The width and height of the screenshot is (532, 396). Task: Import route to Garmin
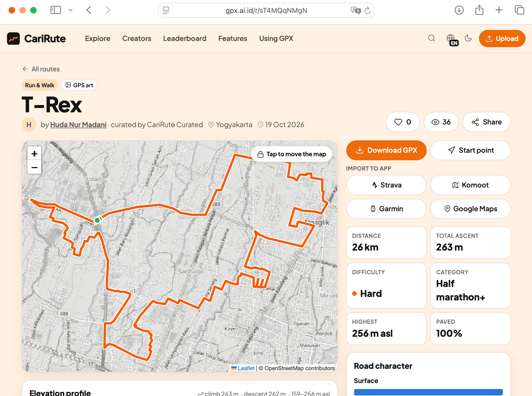[x=386, y=209]
